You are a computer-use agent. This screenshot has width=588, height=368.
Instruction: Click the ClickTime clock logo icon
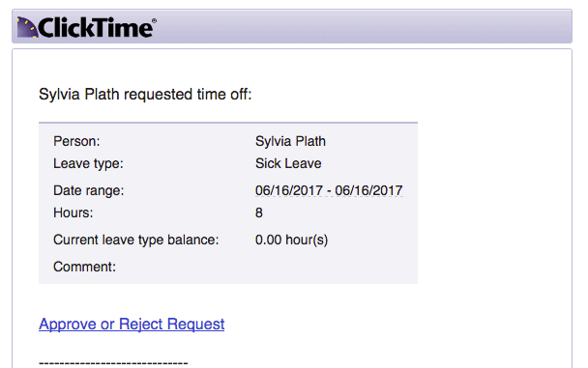(28, 27)
